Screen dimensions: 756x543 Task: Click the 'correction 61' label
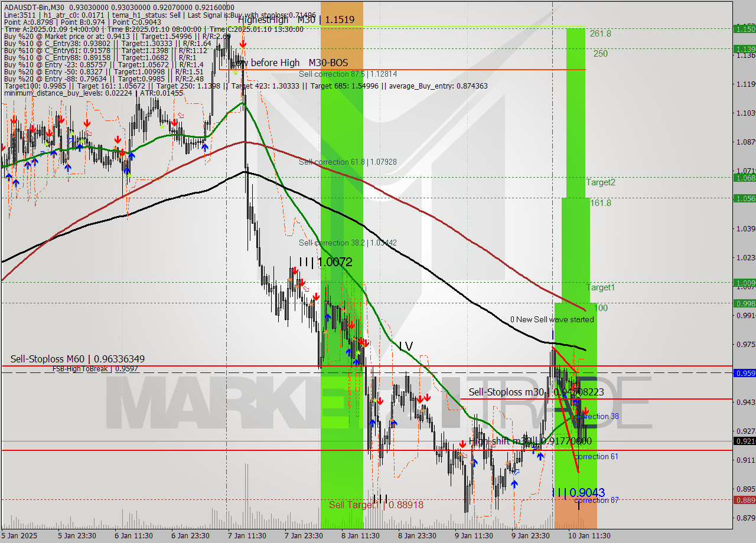coord(597,456)
